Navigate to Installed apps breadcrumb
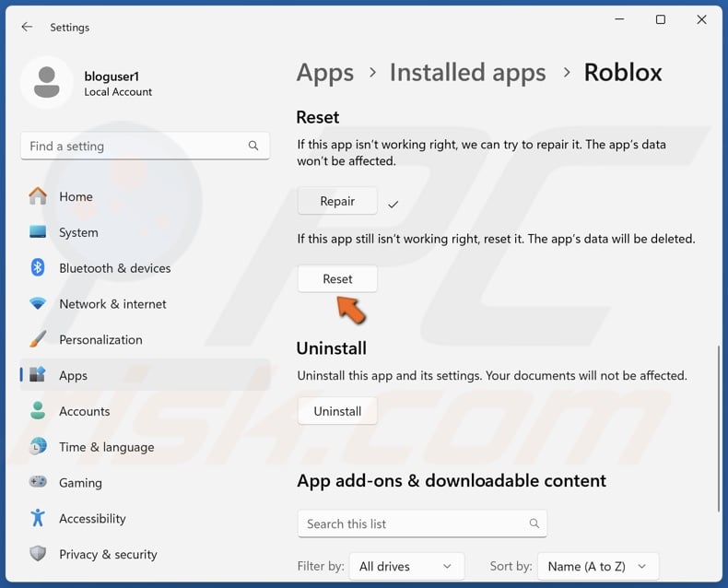728x588 pixels. coord(467,73)
